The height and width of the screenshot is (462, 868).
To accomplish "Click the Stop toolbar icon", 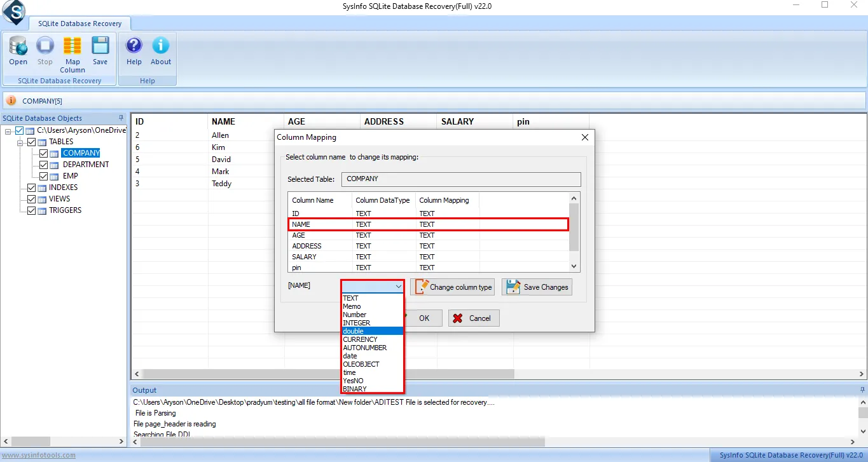I will (45, 47).
